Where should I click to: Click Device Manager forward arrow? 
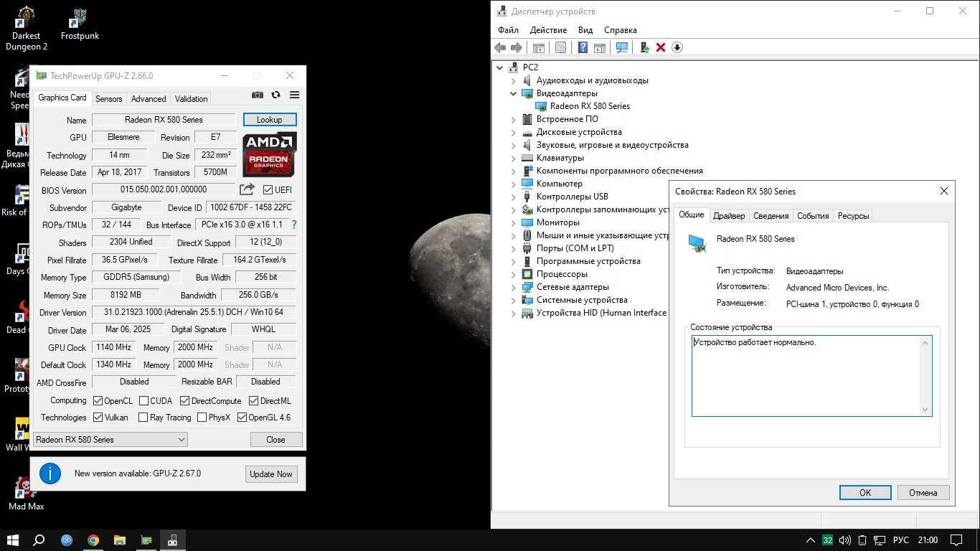[516, 47]
